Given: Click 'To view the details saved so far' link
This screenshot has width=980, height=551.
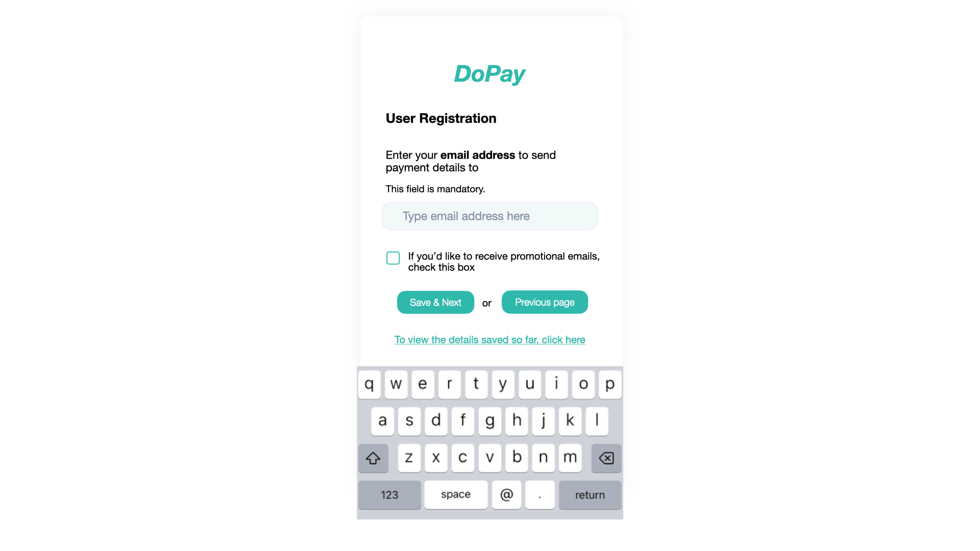Looking at the screenshot, I should (489, 339).
